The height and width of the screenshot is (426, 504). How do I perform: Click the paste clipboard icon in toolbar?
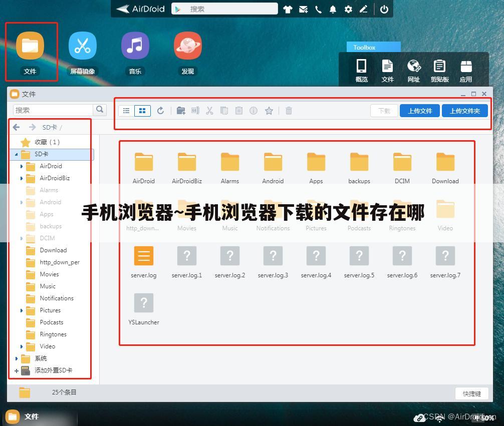coord(239,111)
